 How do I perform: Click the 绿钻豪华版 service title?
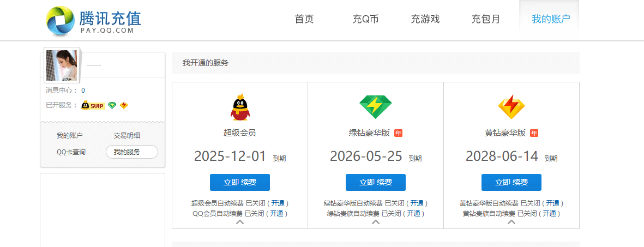(x=370, y=132)
